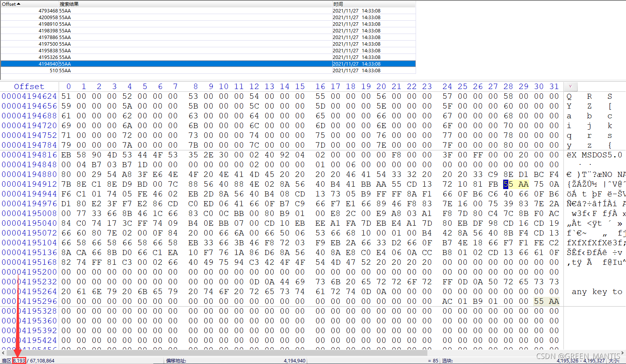Click offset row 00004194880
This screenshot has width=626, height=364.
pos(29,174)
